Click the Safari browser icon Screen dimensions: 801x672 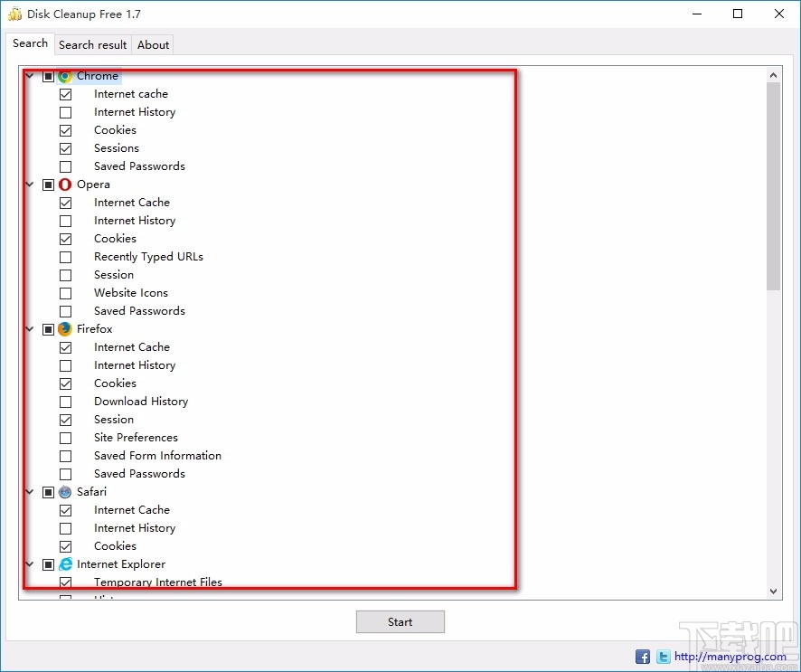click(63, 491)
